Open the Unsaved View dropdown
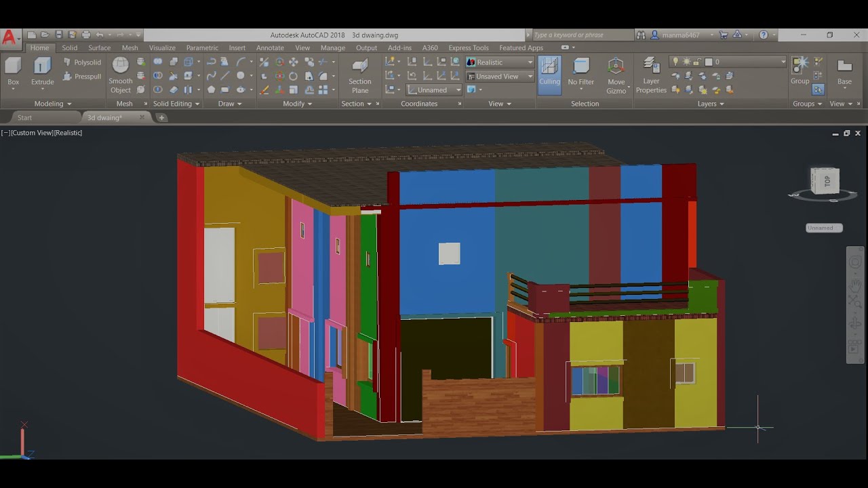This screenshot has width=868, height=488. pyautogui.click(x=500, y=77)
